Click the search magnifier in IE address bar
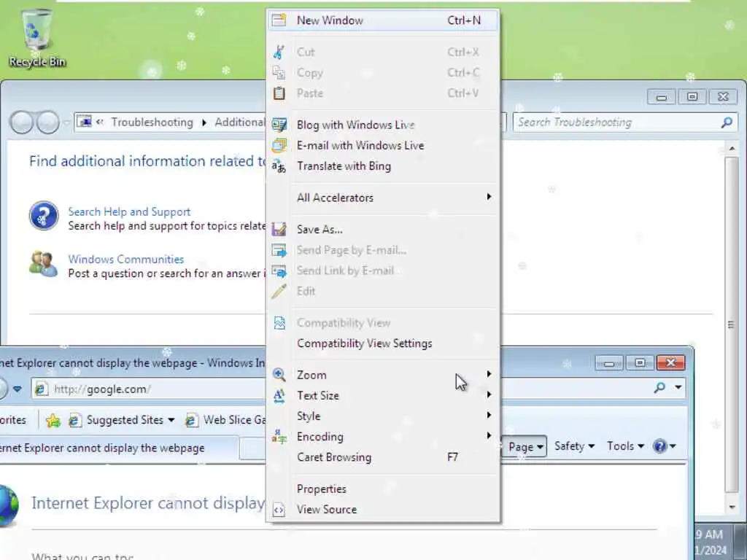The width and height of the screenshot is (747, 560). point(659,388)
